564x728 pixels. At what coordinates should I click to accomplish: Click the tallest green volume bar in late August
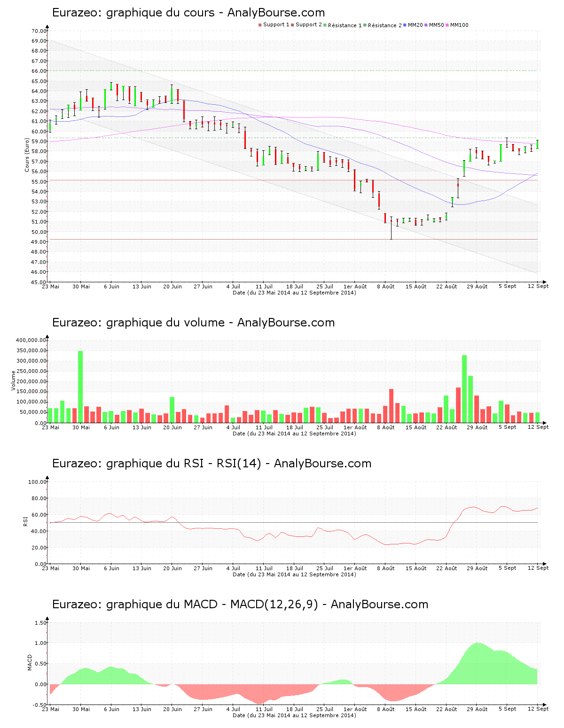464,389
